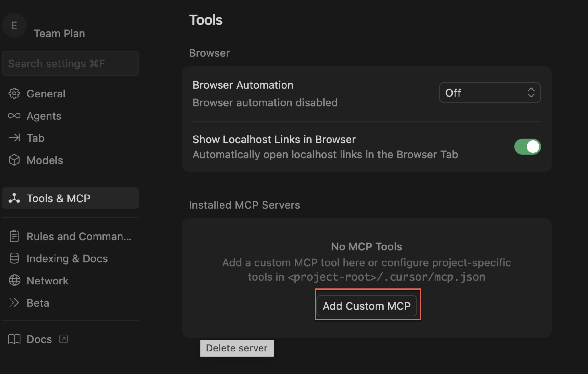The height and width of the screenshot is (374, 588).
Task: Click the Team Plan avatar circle
Action: click(x=14, y=25)
